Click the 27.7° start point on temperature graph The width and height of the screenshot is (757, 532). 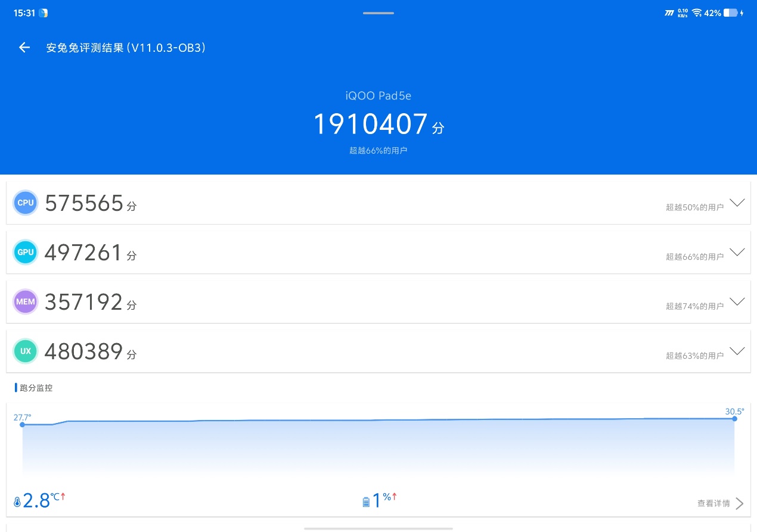23,424
